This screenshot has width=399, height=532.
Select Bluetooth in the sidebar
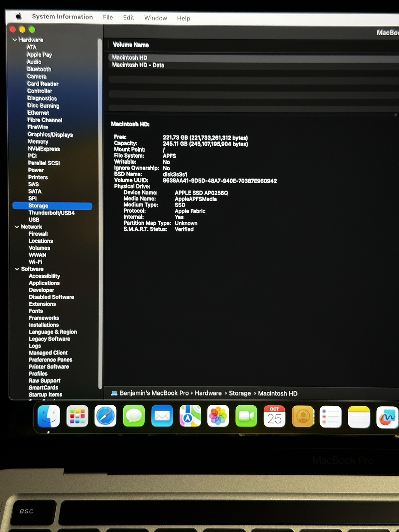39,69
